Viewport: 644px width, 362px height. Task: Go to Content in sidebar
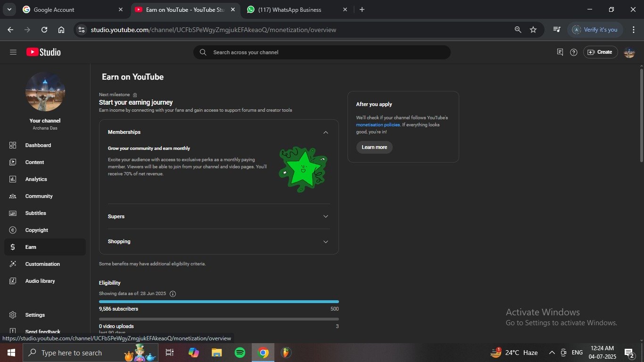tap(45, 162)
